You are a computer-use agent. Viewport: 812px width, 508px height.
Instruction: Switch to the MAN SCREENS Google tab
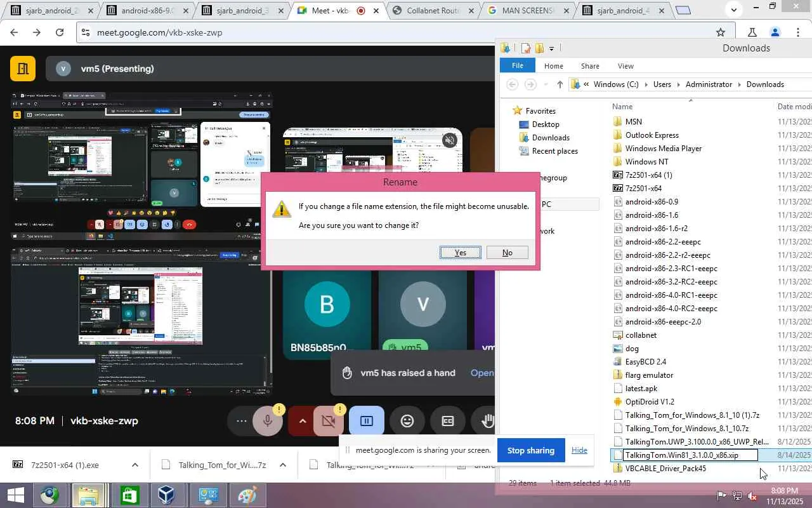click(x=528, y=10)
